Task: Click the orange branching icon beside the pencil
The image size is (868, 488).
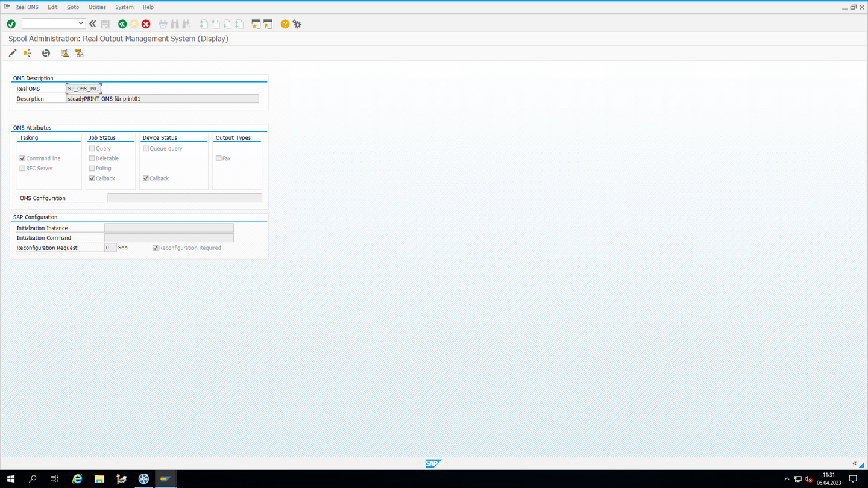Action: coord(27,53)
